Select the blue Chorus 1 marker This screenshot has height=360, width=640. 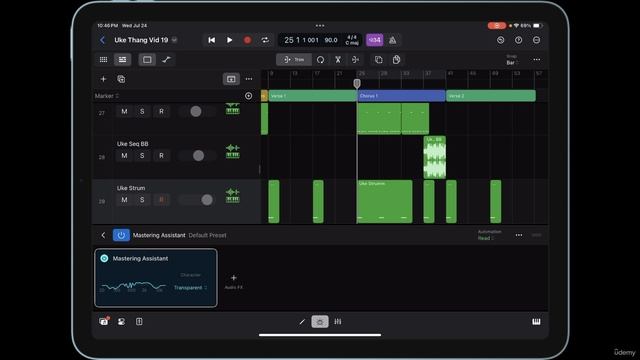click(401, 96)
